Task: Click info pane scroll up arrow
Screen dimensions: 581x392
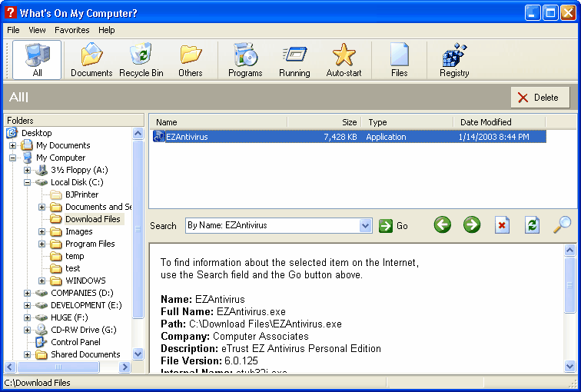Action: [x=569, y=251]
